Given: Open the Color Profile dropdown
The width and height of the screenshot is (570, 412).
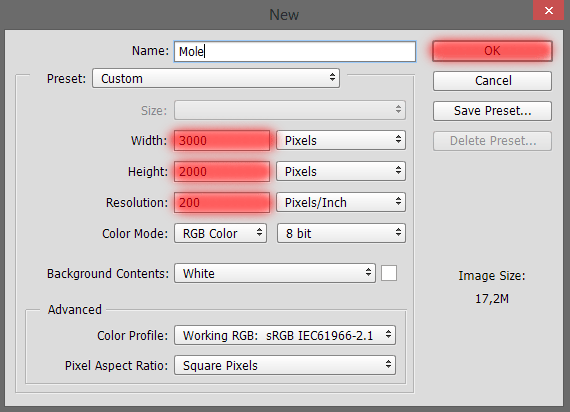Looking at the screenshot, I should (x=285, y=335).
